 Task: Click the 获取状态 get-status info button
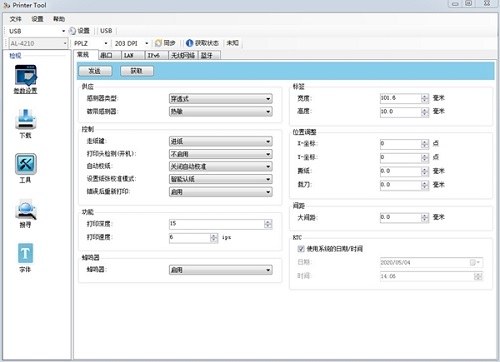(x=202, y=43)
